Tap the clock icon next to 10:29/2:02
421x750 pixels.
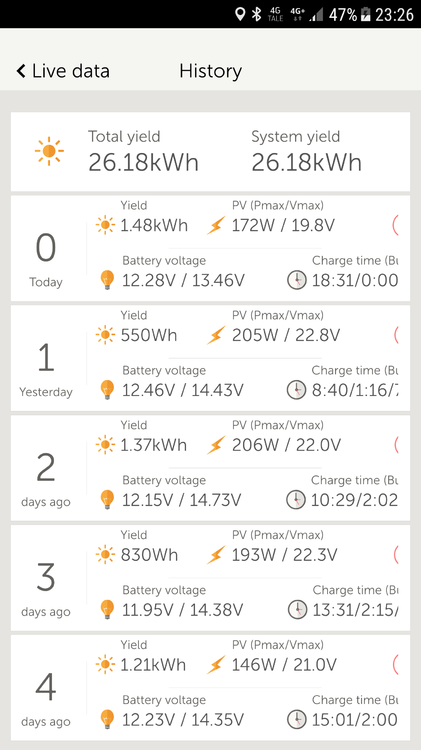(296, 500)
